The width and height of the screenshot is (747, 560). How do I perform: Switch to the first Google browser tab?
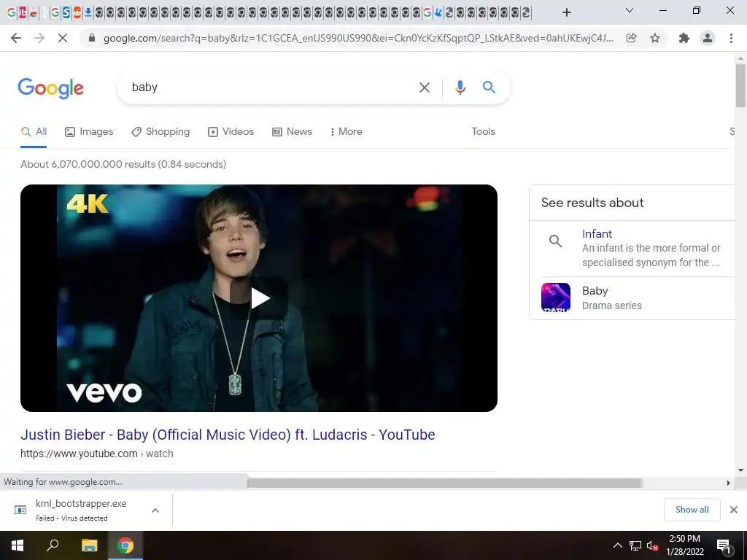pyautogui.click(x=12, y=12)
